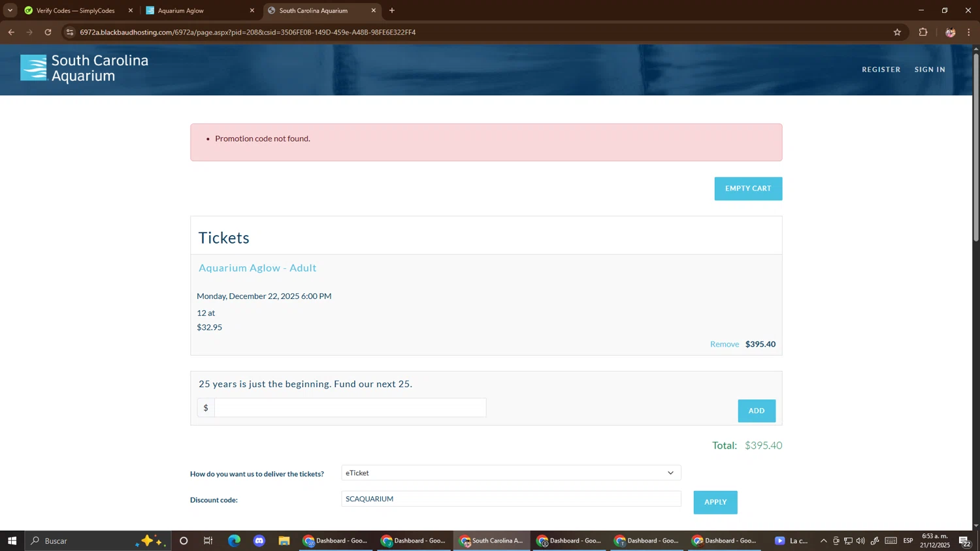The height and width of the screenshot is (551, 980).
Task: Open the Chrome profile avatar
Action: (950, 32)
